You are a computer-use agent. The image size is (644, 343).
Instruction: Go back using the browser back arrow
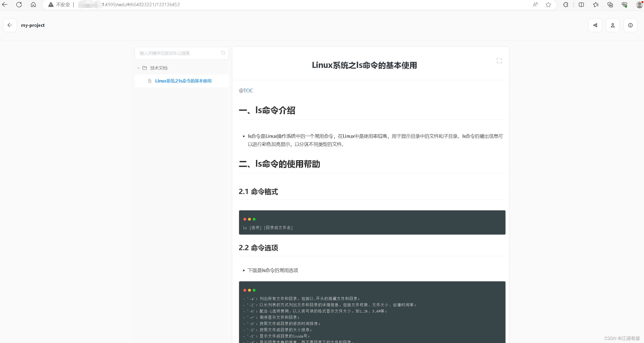coord(5,4)
